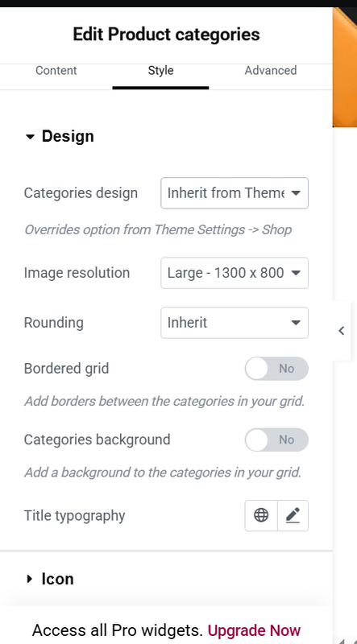Click Image resolution dropdown arrow
This screenshot has height=644, width=357.
(296, 273)
